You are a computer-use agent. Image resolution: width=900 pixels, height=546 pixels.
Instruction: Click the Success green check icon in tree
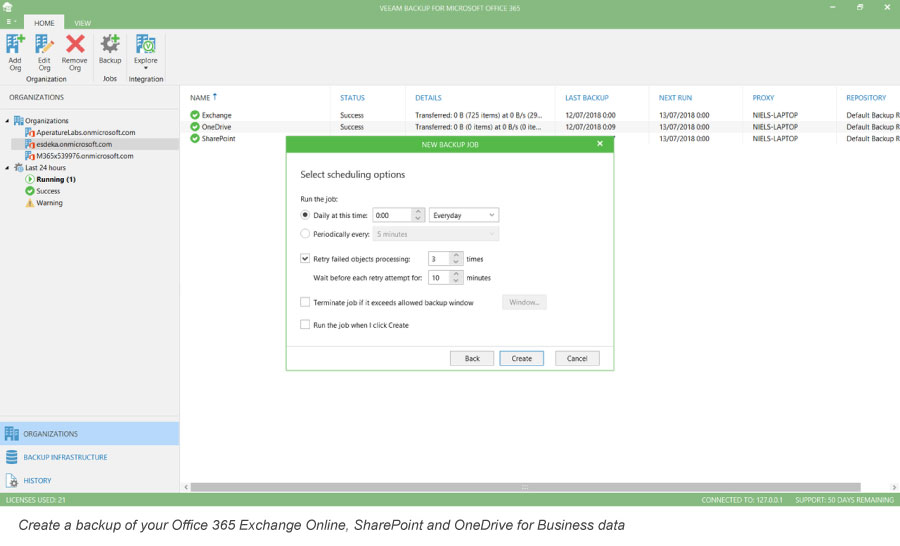coord(30,191)
